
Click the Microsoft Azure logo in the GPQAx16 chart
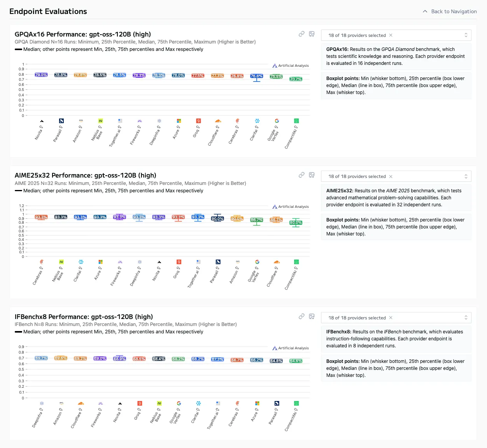[179, 121]
